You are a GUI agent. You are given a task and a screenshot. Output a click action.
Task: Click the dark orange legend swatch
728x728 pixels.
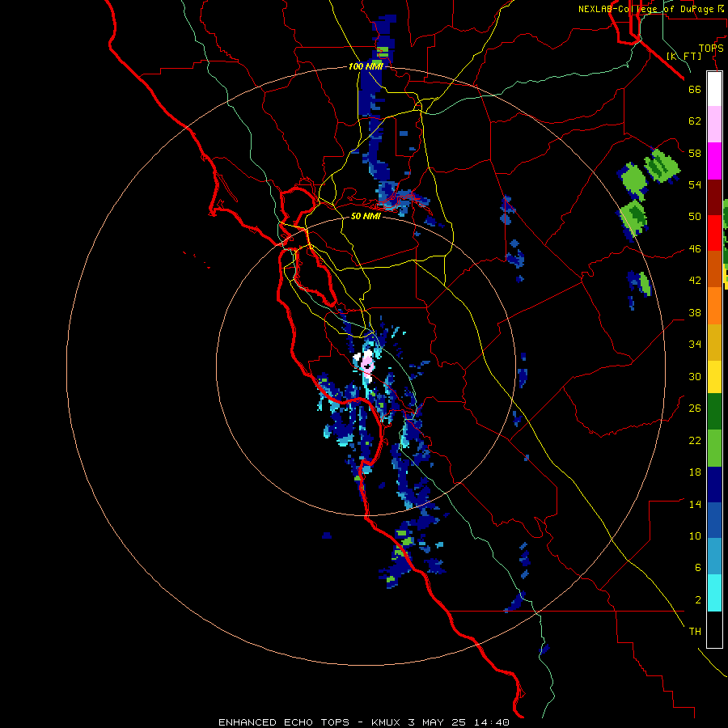(714, 269)
